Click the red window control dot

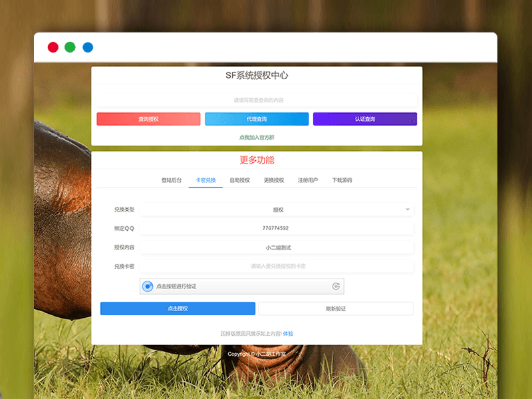(x=53, y=47)
